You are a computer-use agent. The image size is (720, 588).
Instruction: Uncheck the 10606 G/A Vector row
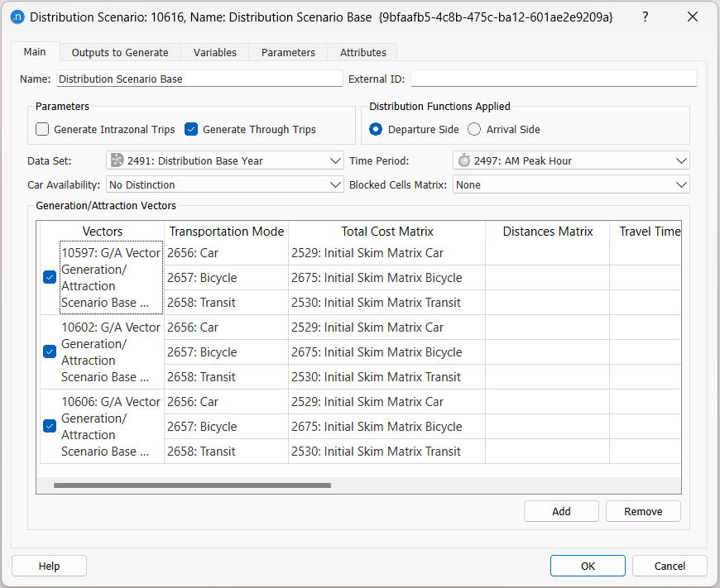tap(49, 426)
